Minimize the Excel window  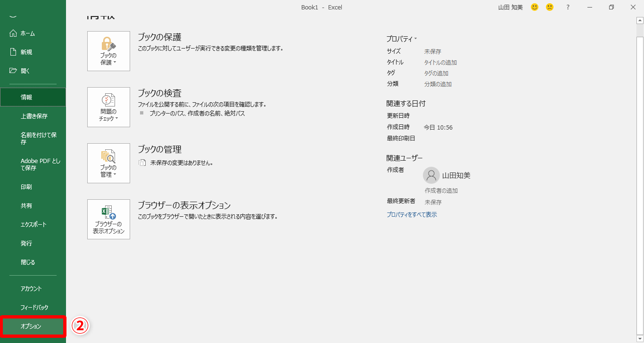(590, 7)
